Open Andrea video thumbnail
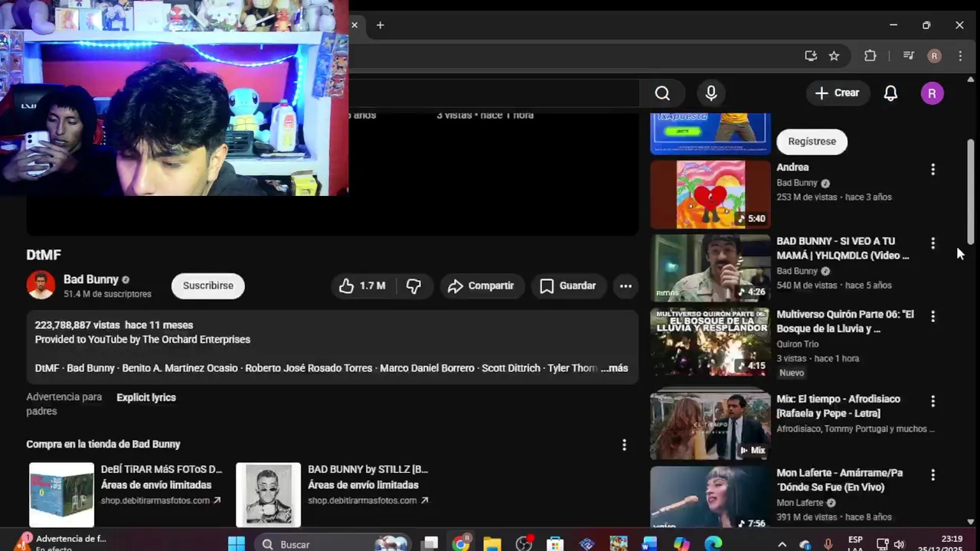Viewport: 980px width, 551px height. (x=710, y=194)
